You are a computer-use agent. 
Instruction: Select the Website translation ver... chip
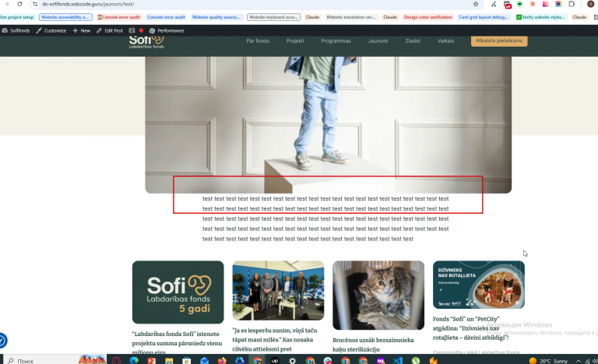tap(351, 17)
